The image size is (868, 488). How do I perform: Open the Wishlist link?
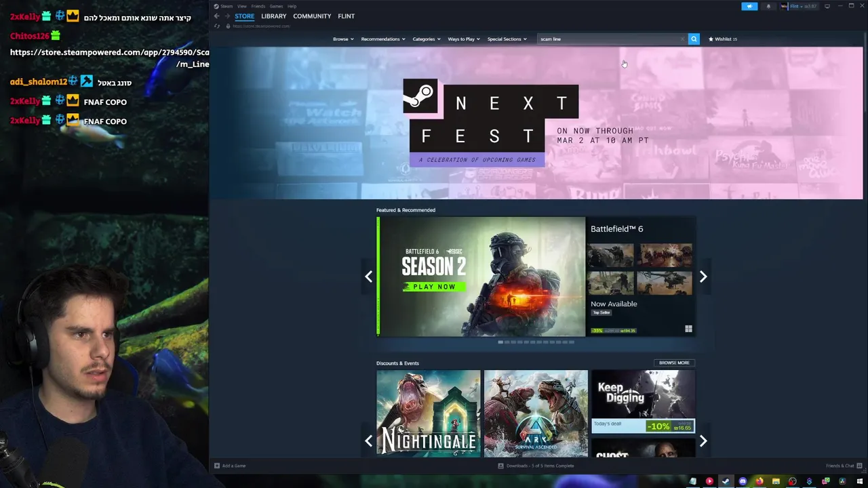click(x=723, y=39)
